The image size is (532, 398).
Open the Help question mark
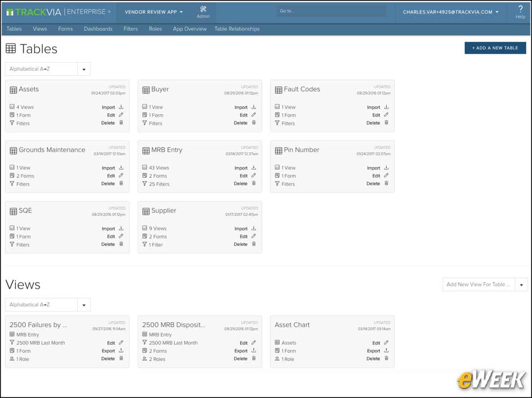point(520,9)
